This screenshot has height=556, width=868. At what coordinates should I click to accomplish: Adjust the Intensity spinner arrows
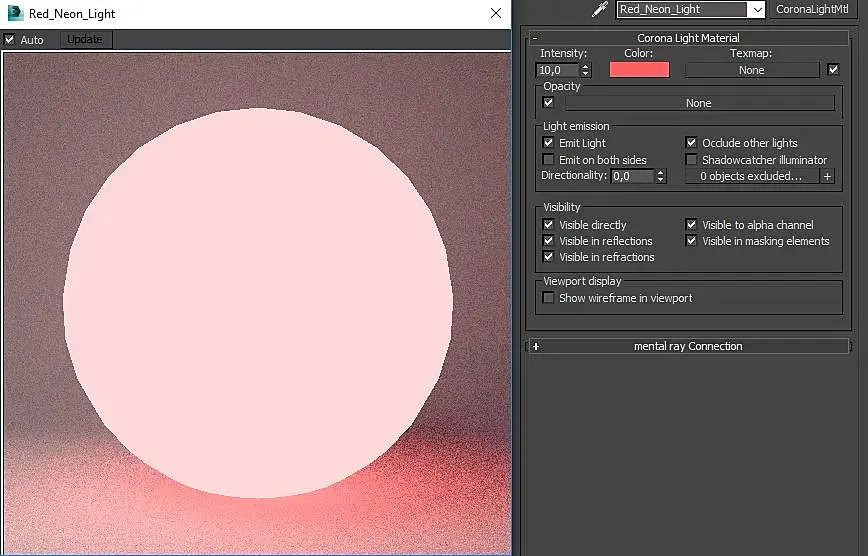586,70
